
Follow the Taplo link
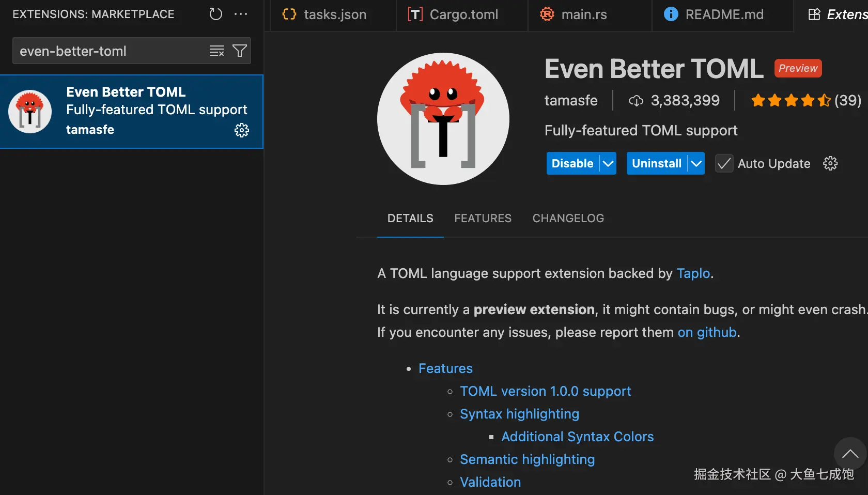pyautogui.click(x=693, y=273)
